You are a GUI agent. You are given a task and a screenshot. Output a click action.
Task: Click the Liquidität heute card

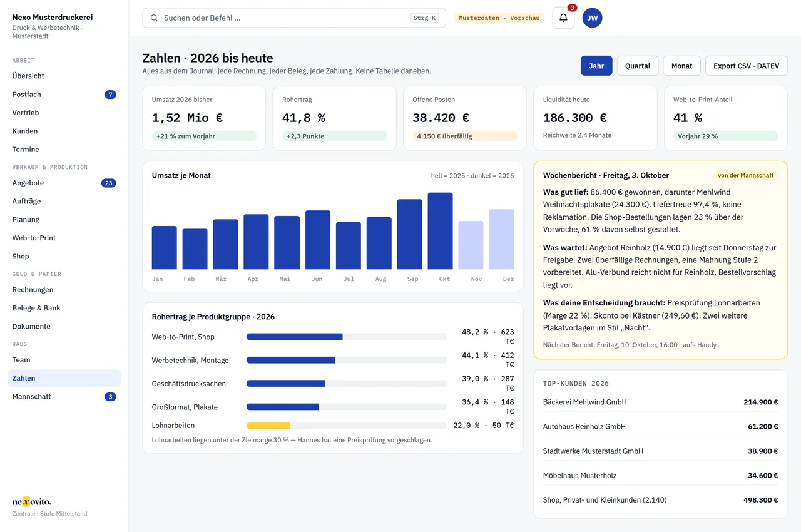click(595, 118)
